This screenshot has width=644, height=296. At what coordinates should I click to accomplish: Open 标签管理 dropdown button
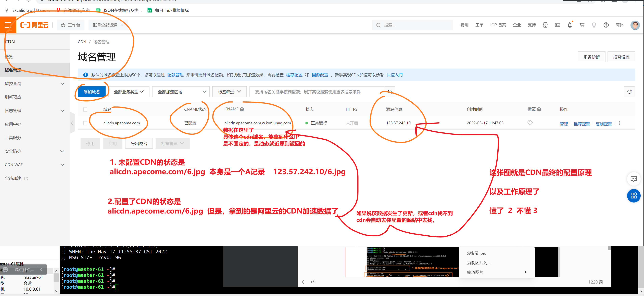172,143
